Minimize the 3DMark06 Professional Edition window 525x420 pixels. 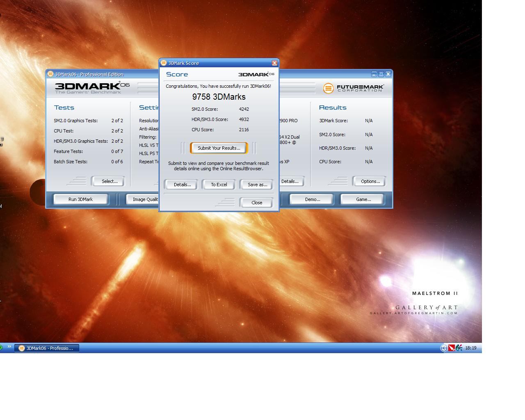pyautogui.click(x=374, y=74)
